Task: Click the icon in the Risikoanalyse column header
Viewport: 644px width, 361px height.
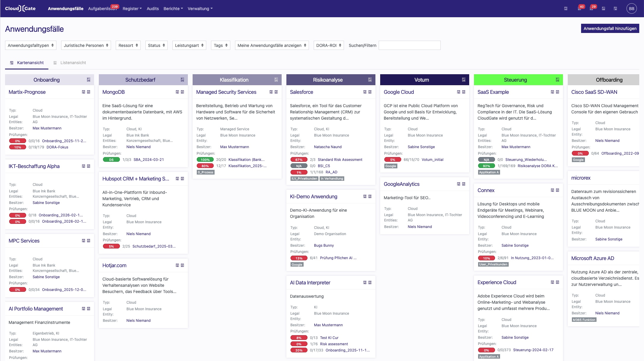Action: click(x=370, y=80)
